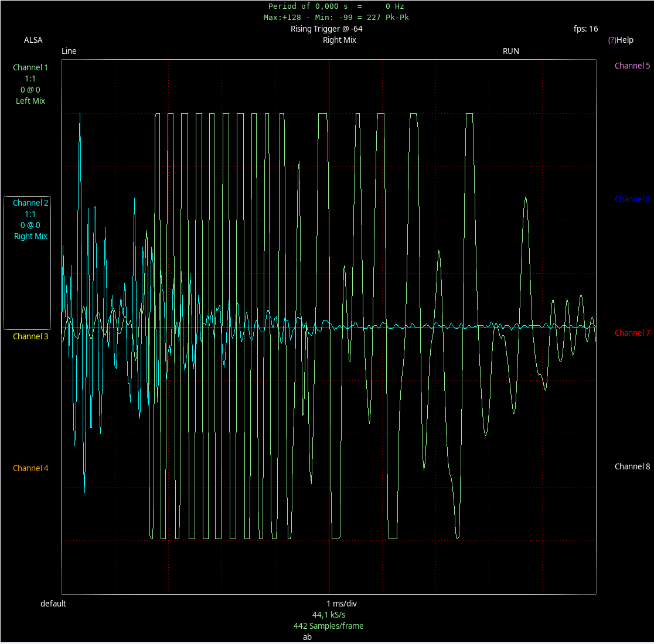Click the Period of 0,000 s readout
The height and width of the screenshot is (644, 654).
click(336, 6)
